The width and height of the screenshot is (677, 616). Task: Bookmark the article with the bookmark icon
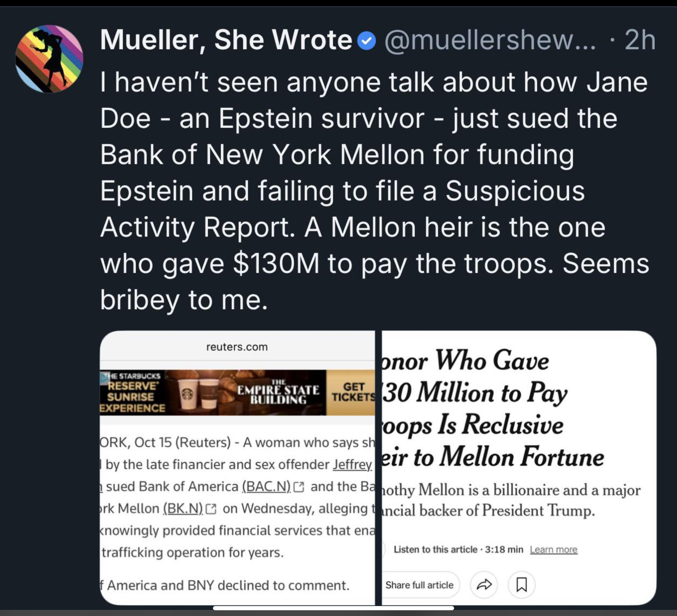[521, 585]
